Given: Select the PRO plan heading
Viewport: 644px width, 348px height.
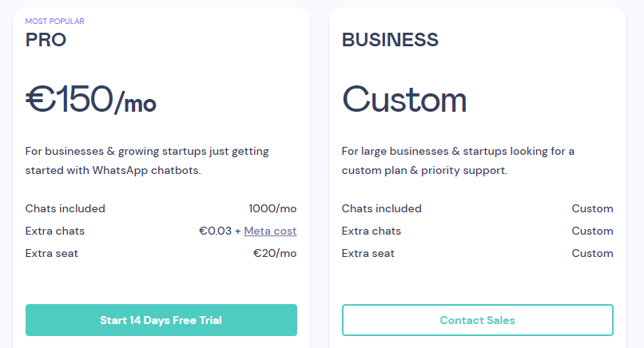Looking at the screenshot, I should pyautogui.click(x=46, y=40).
